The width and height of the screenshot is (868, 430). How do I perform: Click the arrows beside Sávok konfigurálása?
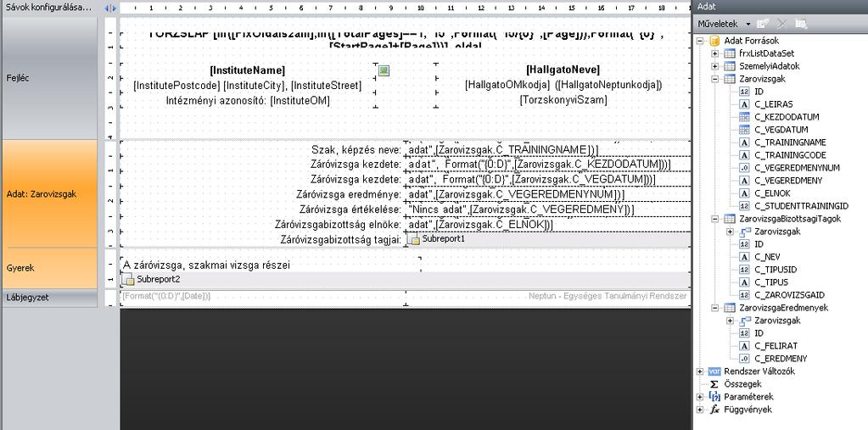point(110,8)
